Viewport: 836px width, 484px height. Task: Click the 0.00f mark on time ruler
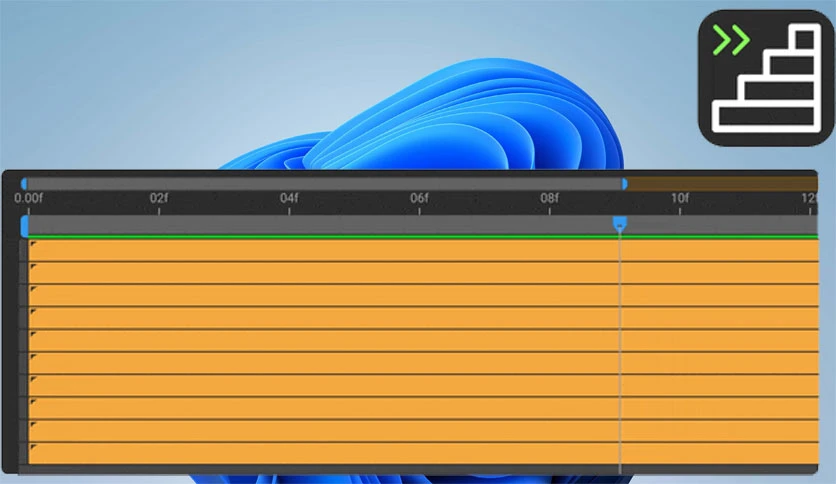tap(29, 198)
